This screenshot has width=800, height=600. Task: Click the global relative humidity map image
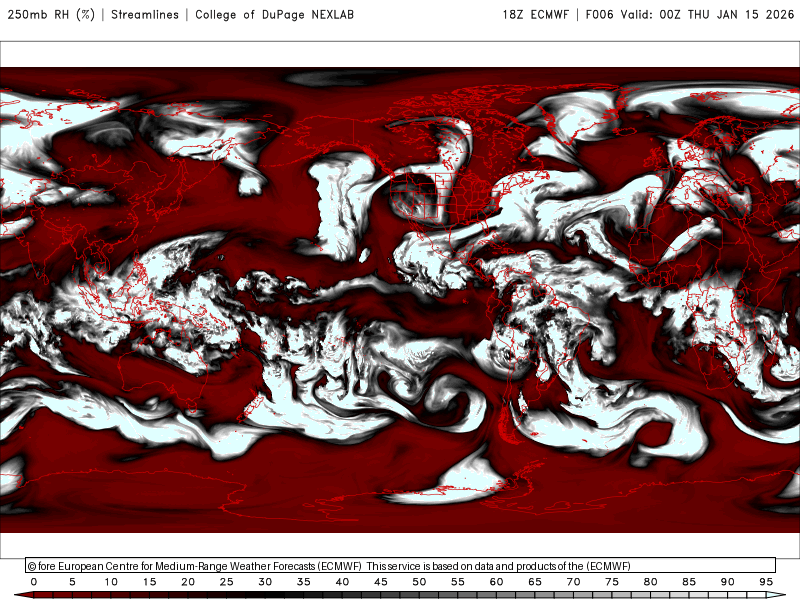(x=400, y=300)
